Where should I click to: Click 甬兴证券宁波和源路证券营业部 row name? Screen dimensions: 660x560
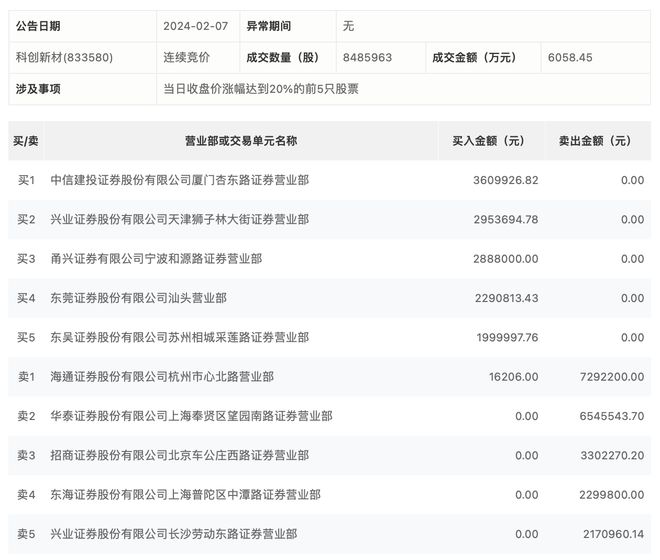[x=156, y=259]
